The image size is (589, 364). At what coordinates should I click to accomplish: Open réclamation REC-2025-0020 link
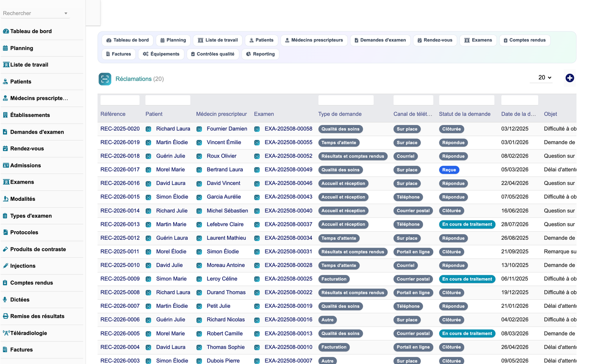(x=120, y=129)
